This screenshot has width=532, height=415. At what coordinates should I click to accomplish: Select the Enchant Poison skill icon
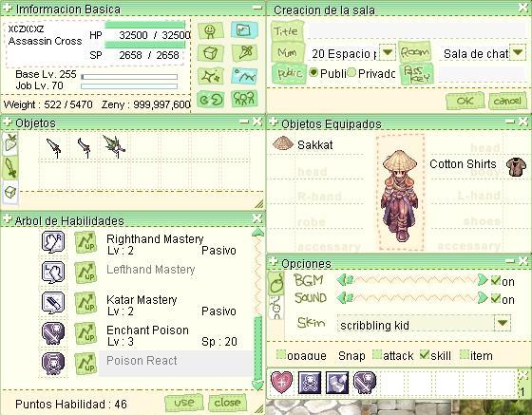click(53, 333)
